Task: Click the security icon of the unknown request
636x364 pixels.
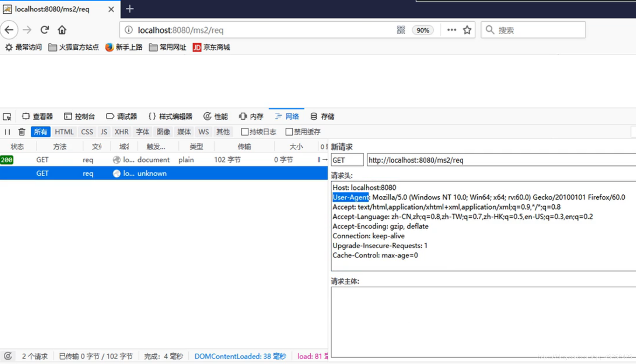Action: [117, 173]
